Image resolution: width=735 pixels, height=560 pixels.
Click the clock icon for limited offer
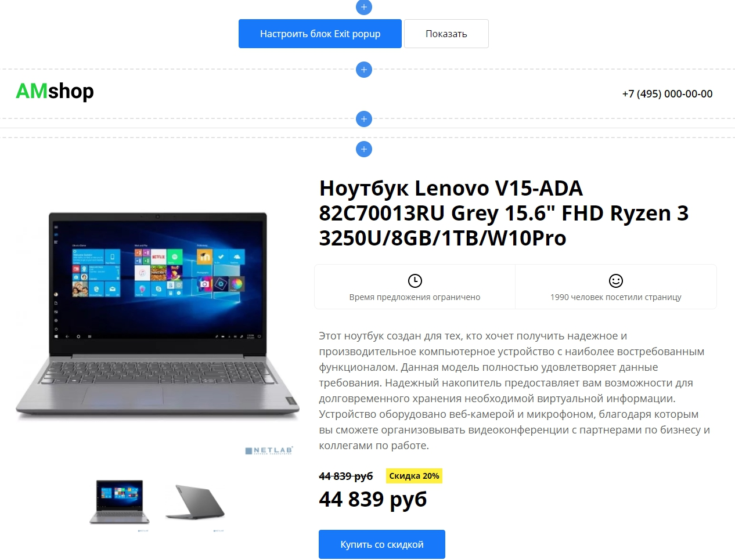coord(415,281)
